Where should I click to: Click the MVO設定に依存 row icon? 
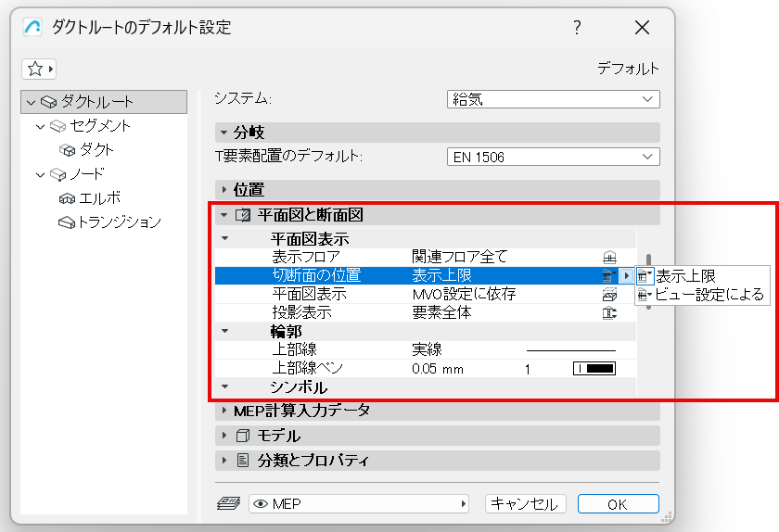point(609,295)
